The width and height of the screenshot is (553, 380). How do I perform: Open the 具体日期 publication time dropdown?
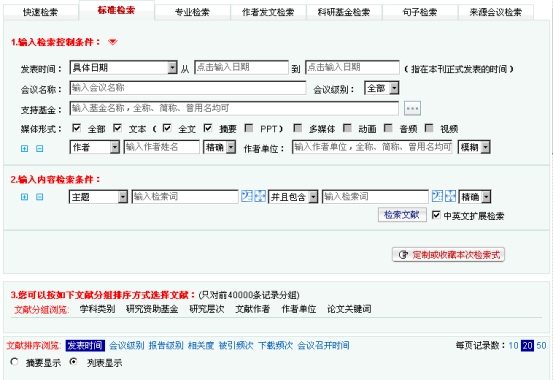point(123,67)
